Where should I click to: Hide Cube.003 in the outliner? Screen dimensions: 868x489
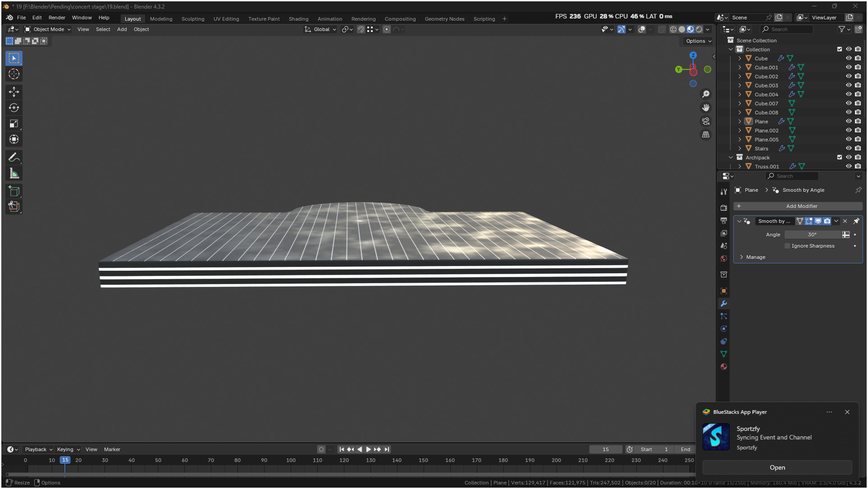[849, 85]
